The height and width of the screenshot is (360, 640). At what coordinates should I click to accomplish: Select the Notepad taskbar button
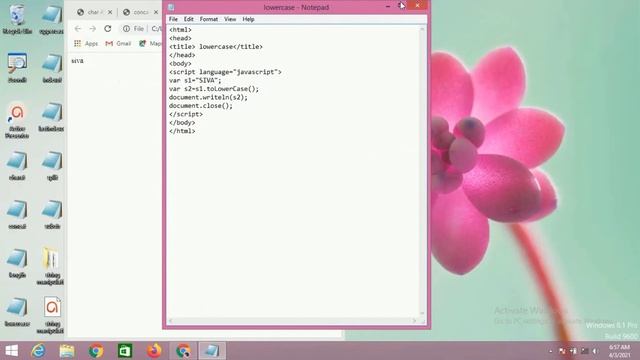(x=212, y=351)
